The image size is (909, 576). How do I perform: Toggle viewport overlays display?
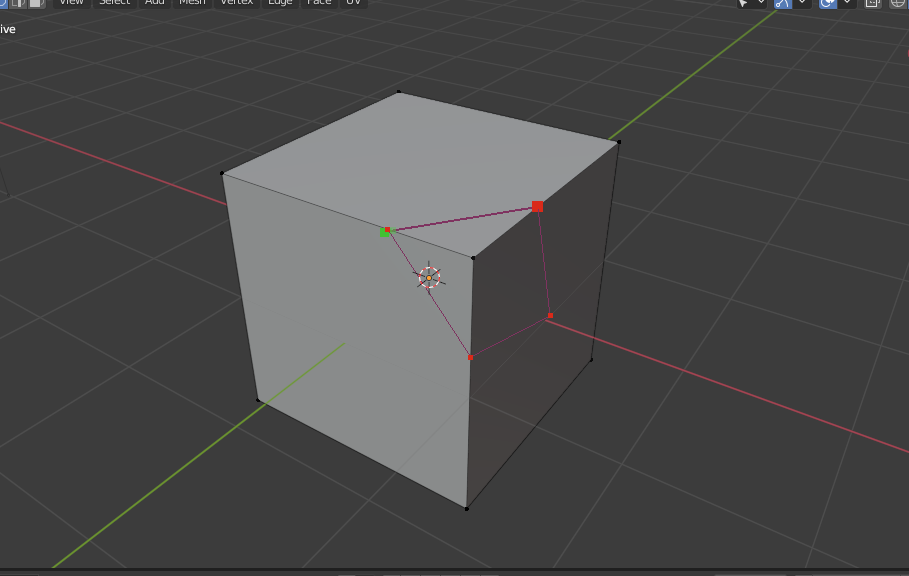coord(828,3)
